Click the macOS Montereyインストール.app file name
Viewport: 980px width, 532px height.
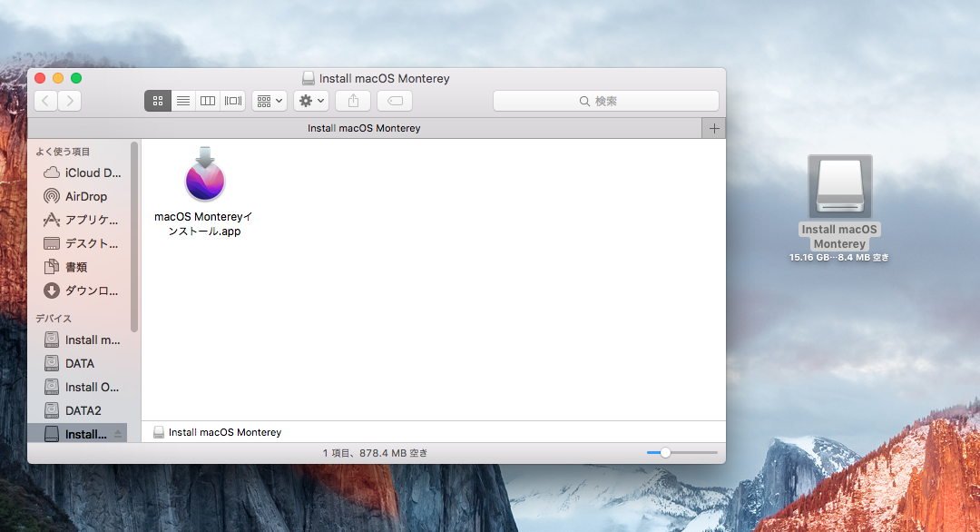click(204, 224)
